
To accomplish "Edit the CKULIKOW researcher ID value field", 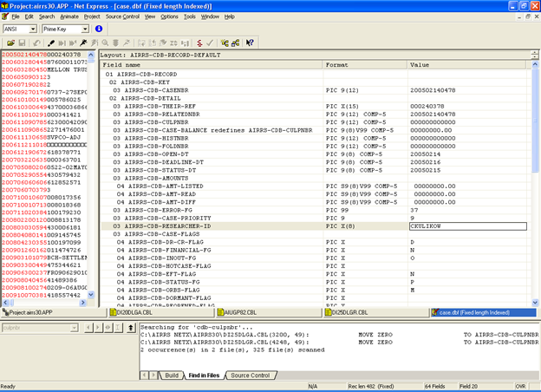I will 466,225.
